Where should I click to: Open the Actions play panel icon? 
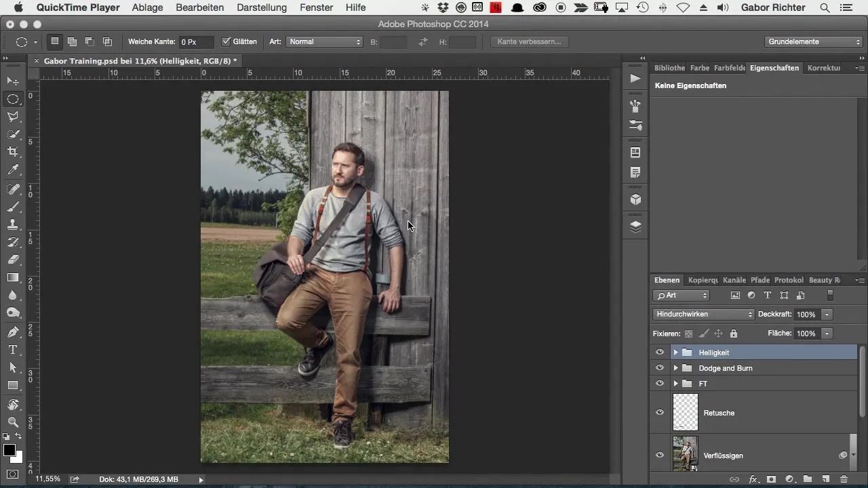click(635, 79)
